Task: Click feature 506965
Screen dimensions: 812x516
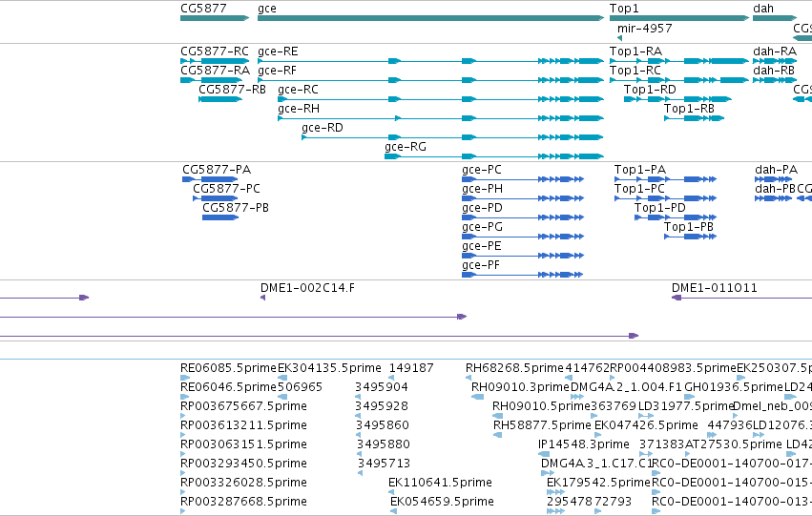Action: pos(301,387)
